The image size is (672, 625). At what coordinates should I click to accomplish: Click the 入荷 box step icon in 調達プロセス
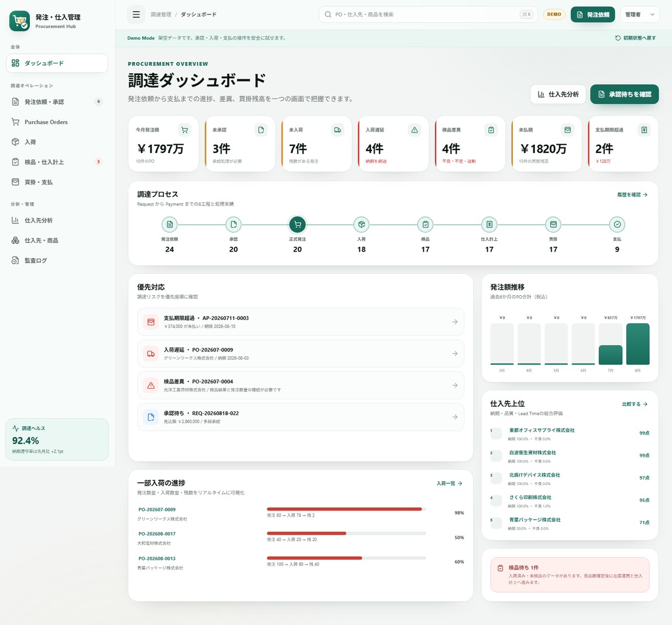[x=361, y=225]
